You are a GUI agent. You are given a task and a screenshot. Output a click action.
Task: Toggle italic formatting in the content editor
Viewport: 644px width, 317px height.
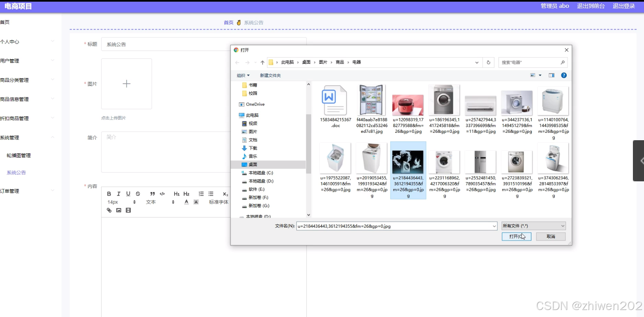click(x=118, y=194)
